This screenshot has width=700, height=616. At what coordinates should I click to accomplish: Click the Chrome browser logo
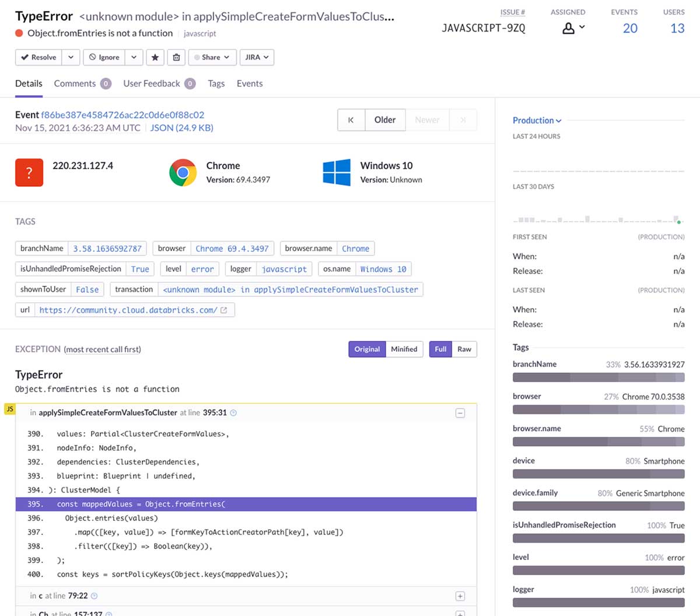pyautogui.click(x=182, y=172)
